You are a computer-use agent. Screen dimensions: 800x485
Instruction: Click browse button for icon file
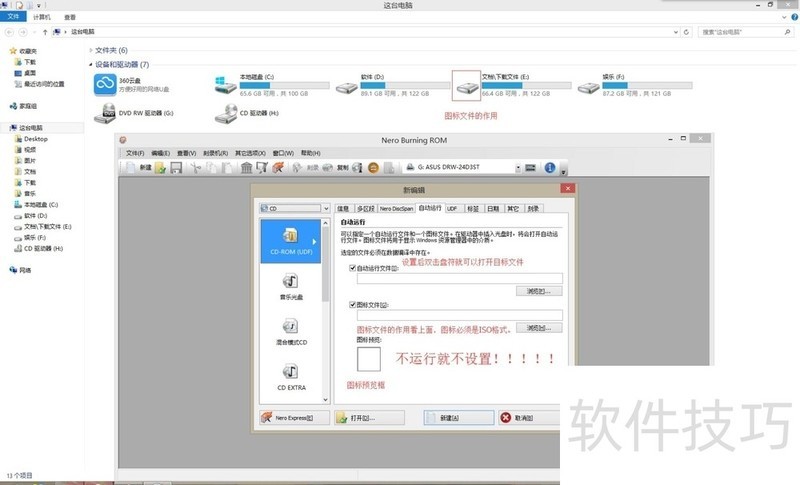pos(539,328)
